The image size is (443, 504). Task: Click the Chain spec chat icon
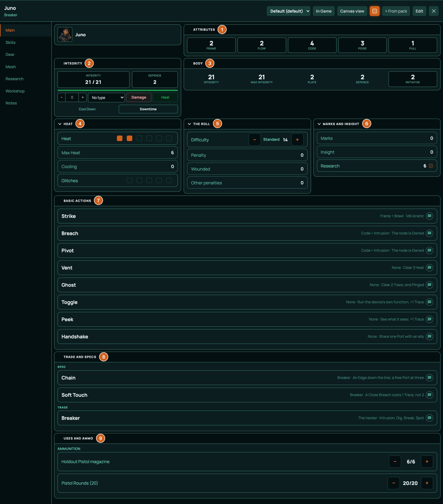point(429,378)
